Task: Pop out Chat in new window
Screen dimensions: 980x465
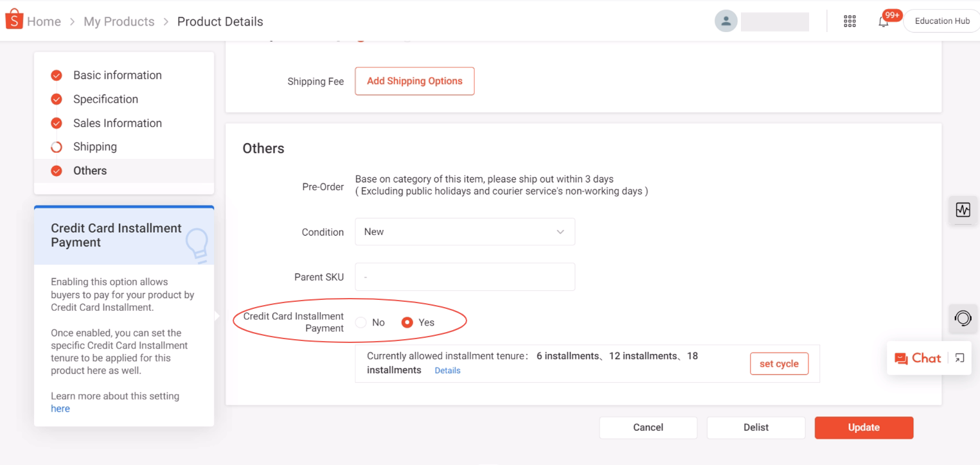Action: click(x=959, y=358)
